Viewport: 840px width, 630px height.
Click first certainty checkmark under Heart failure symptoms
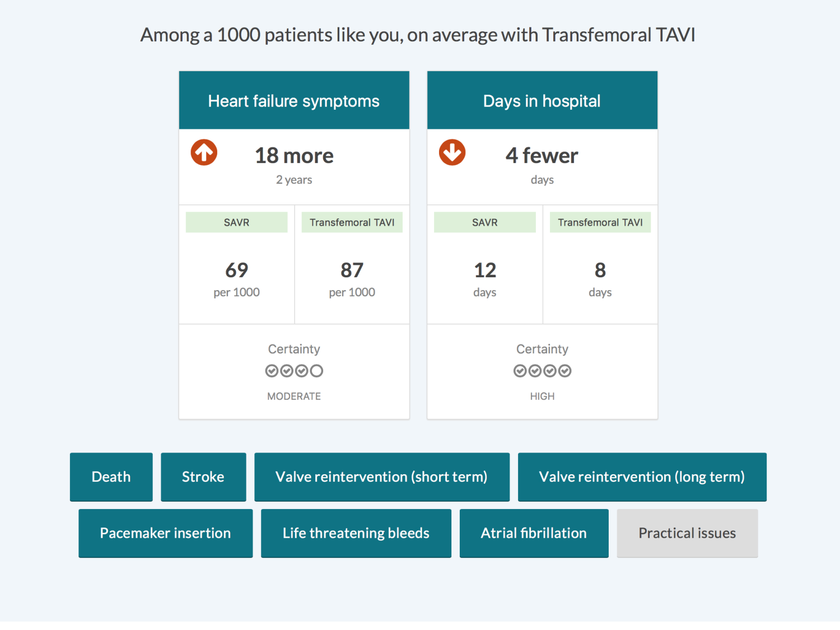(x=272, y=371)
